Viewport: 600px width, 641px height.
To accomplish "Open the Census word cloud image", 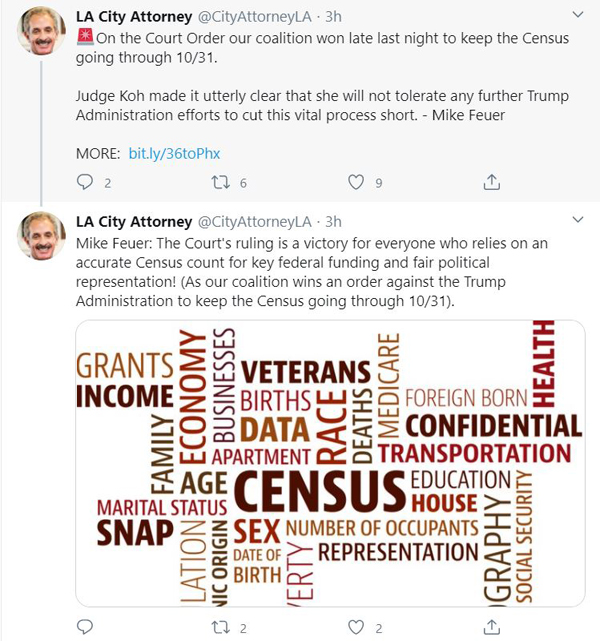I will [330, 463].
